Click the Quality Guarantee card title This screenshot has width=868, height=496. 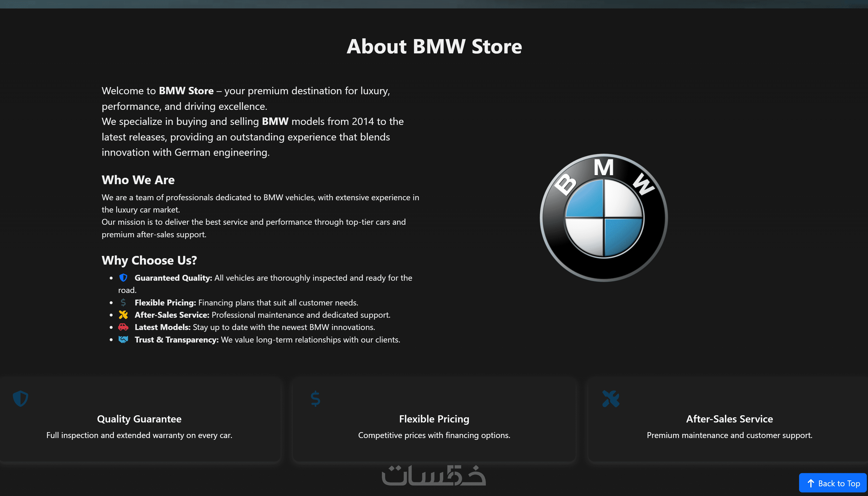click(139, 419)
